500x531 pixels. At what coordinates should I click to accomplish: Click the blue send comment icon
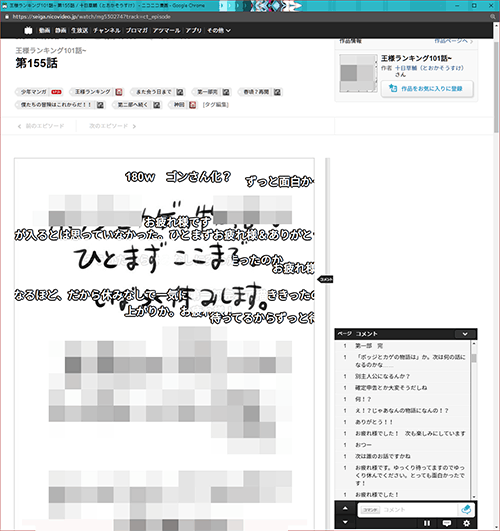(466, 509)
